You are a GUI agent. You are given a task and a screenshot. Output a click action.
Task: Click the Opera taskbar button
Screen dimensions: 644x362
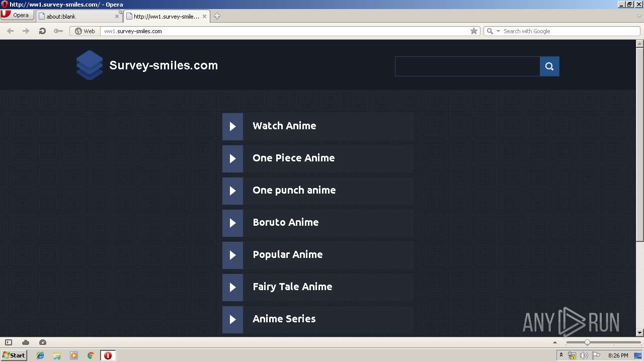(x=108, y=355)
